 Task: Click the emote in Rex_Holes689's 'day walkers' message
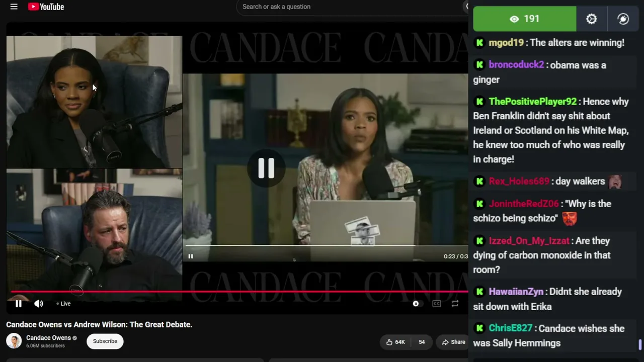pos(615,182)
